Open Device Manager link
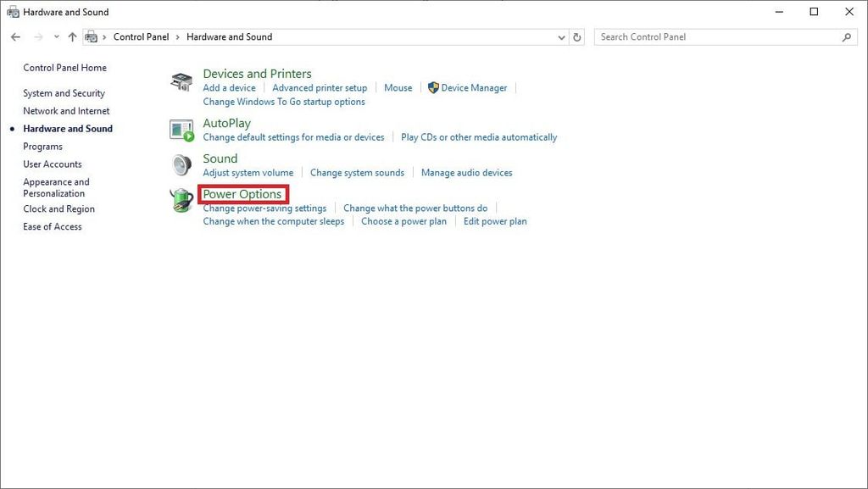 (x=474, y=88)
